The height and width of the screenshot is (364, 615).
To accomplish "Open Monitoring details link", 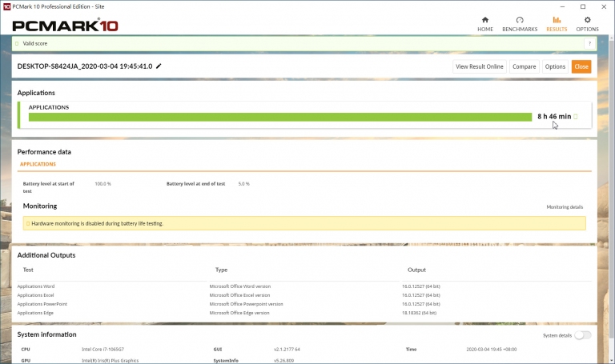I will coord(565,207).
